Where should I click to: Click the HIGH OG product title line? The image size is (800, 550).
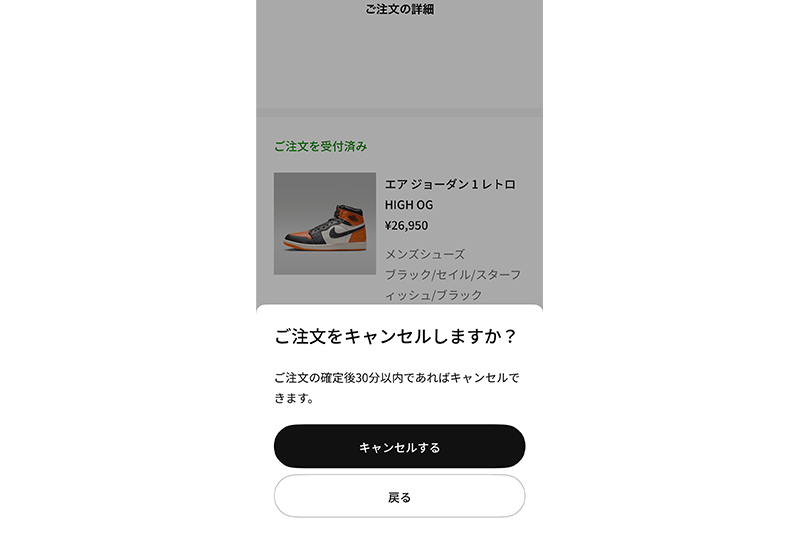409,205
